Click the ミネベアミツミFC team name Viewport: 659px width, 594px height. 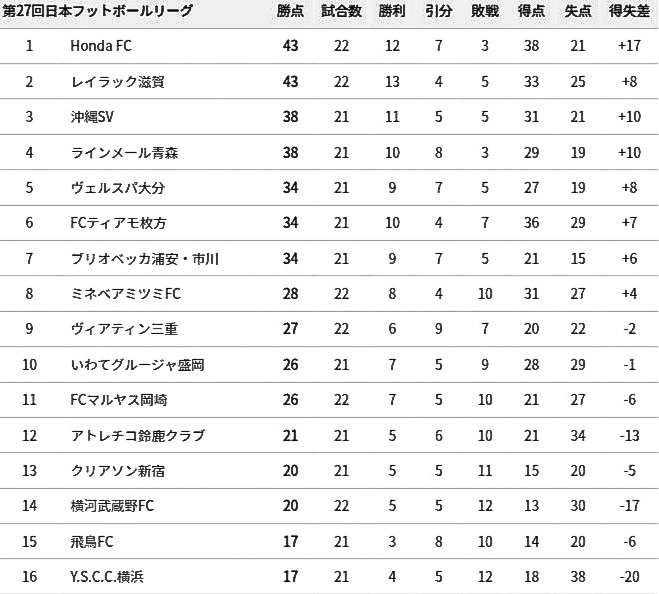pos(125,294)
